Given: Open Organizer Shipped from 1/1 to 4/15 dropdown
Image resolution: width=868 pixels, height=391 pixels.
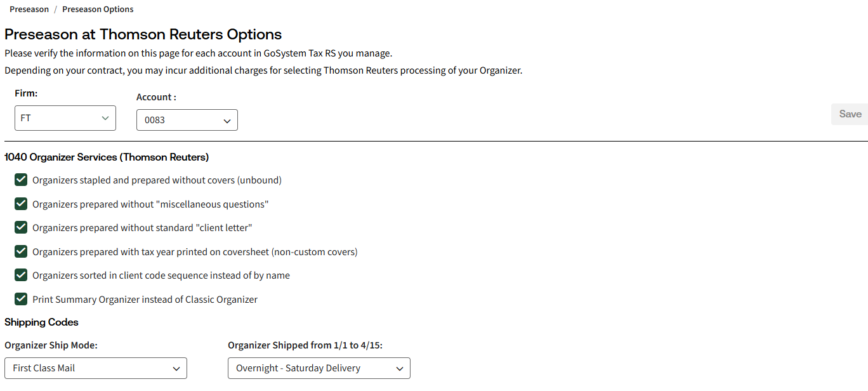Looking at the screenshot, I should [x=319, y=368].
